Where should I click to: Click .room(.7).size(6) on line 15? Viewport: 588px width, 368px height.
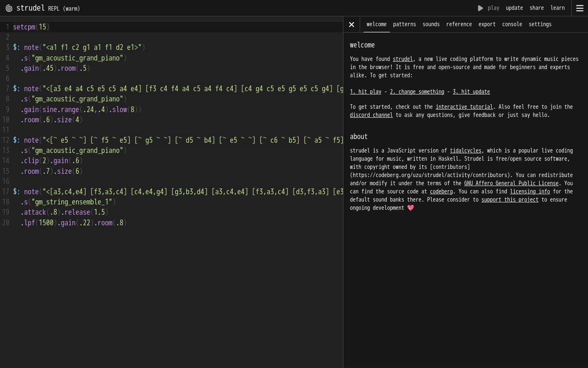(51, 171)
